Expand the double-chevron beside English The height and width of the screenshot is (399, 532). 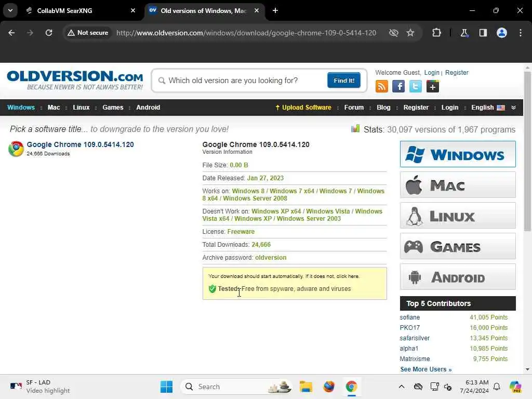(513, 107)
